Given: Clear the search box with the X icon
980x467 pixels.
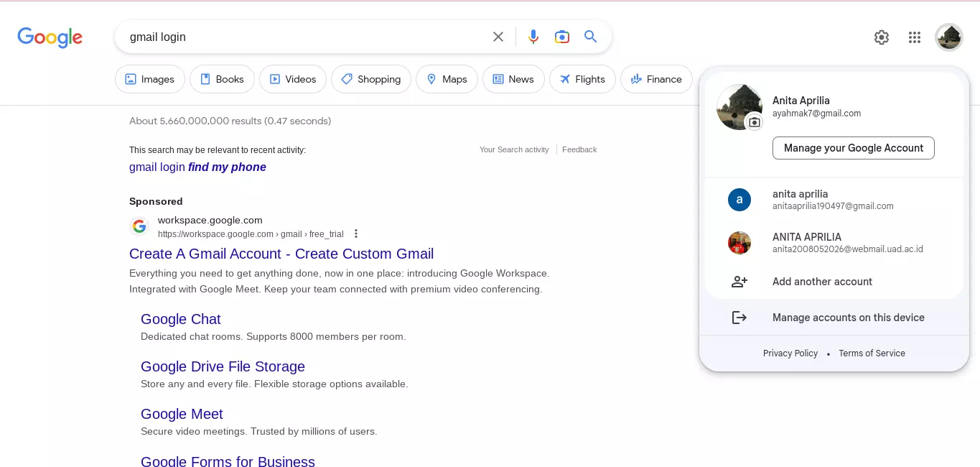Looking at the screenshot, I should coord(498,37).
